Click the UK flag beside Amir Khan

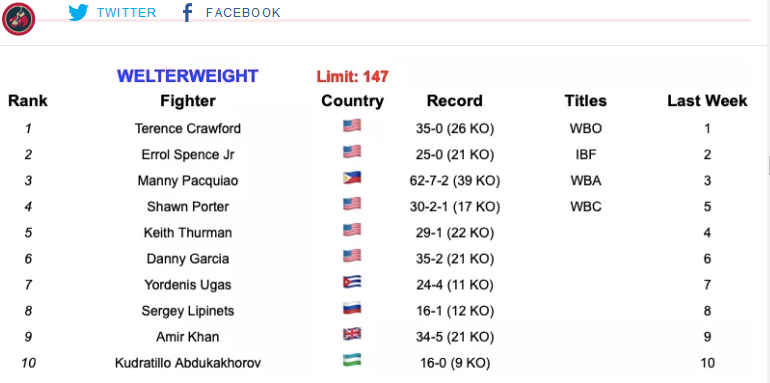coord(352,334)
